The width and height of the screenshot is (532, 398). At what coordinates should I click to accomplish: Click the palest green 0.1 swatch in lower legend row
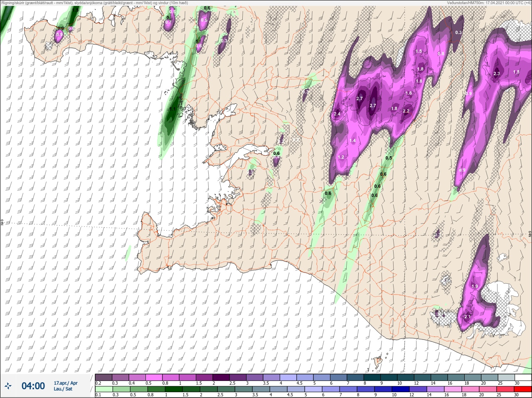point(103,389)
